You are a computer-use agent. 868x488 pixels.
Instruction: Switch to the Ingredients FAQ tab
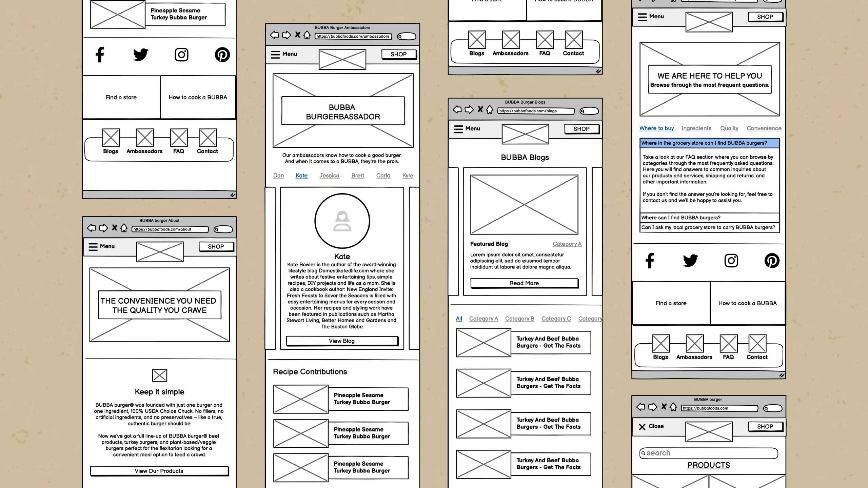pyautogui.click(x=696, y=128)
